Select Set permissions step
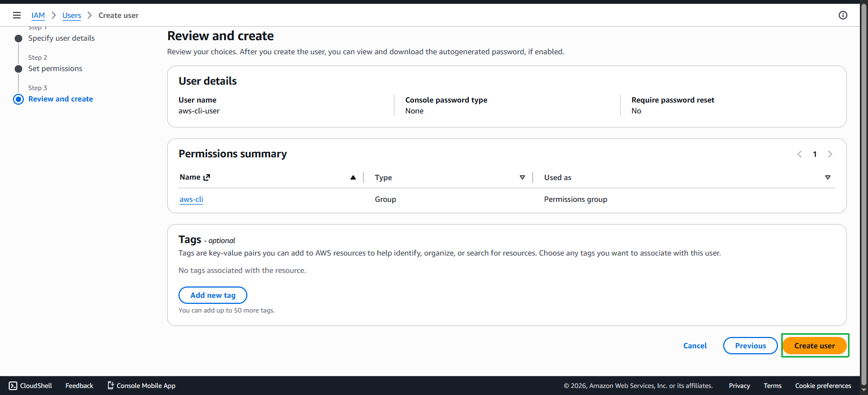Image resolution: width=868 pixels, height=395 pixels. (55, 68)
